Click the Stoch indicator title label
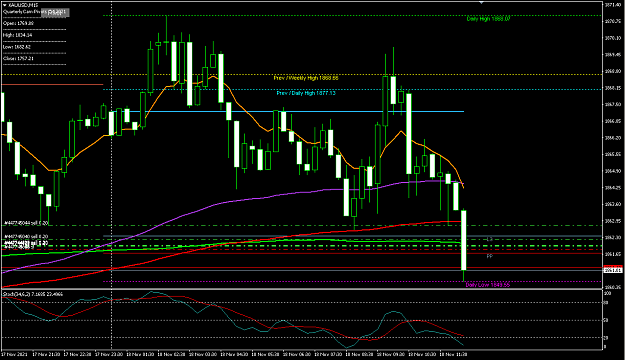Screen dimensions: 625x360 [x=32, y=294]
